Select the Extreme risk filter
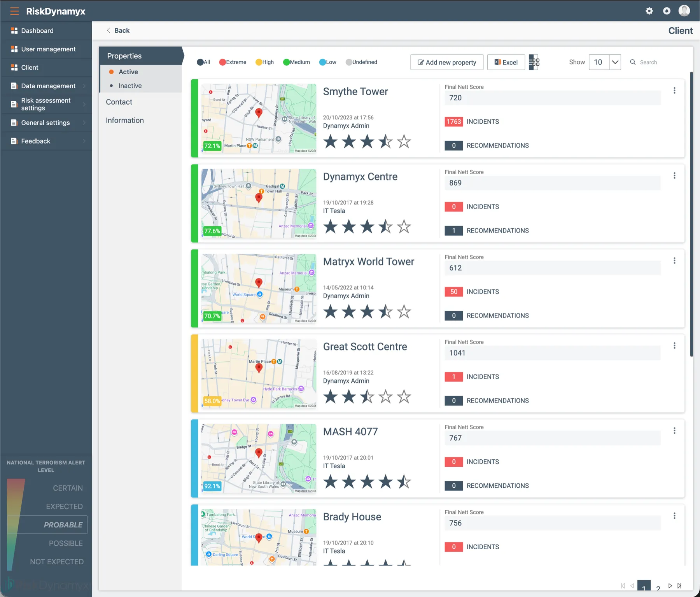The width and height of the screenshot is (700, 597). 233,62
